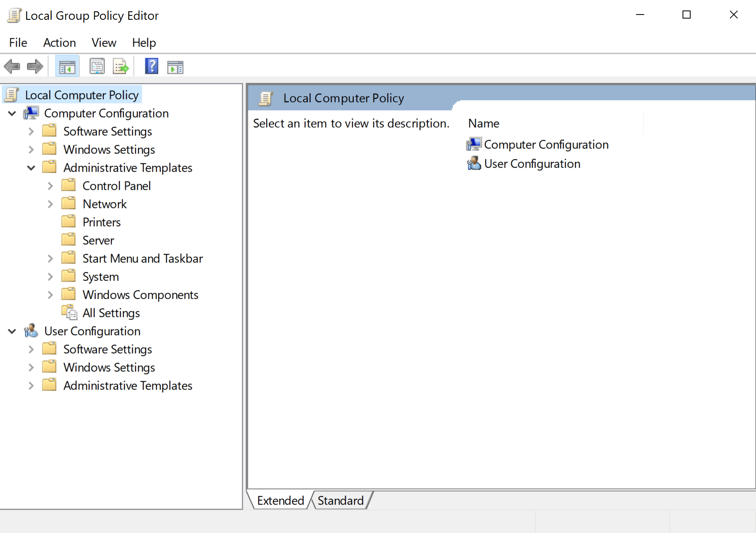Open the Start Menu and Taskbar folder

(x=142, y=258)
